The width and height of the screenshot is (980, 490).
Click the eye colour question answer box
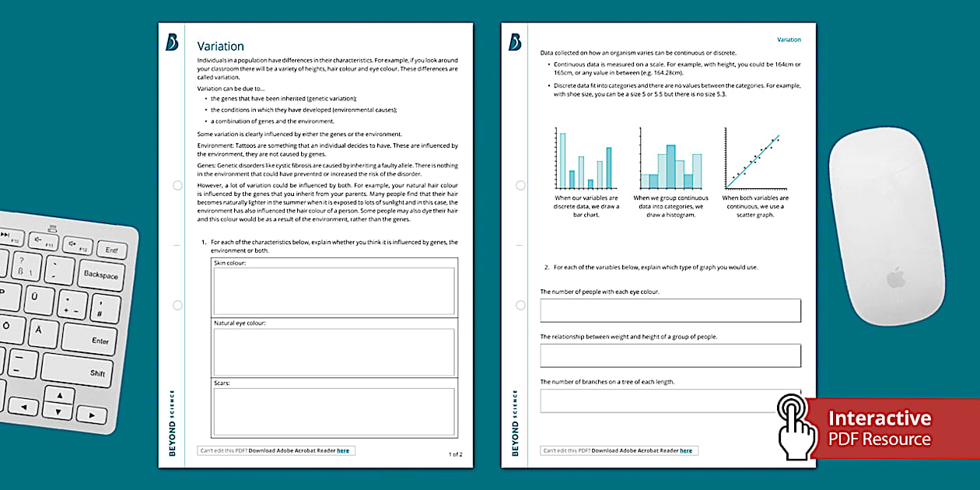pos(670,310)
